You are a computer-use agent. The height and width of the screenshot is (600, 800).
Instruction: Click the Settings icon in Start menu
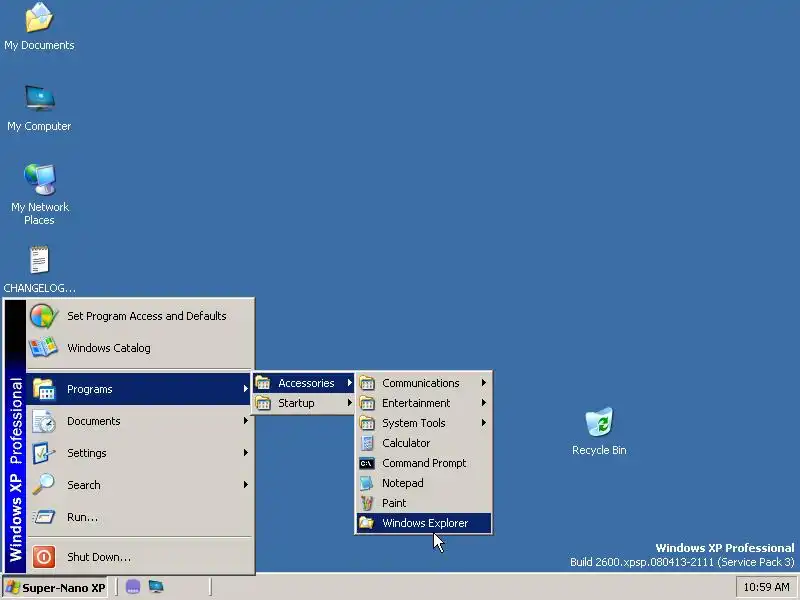[x=44, y=453]
